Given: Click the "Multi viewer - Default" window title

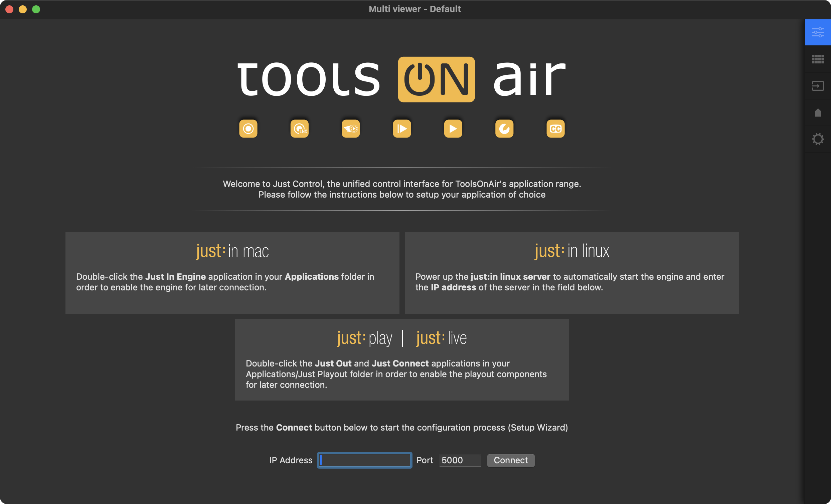Looking at the screenshot, I should [415, 9].
